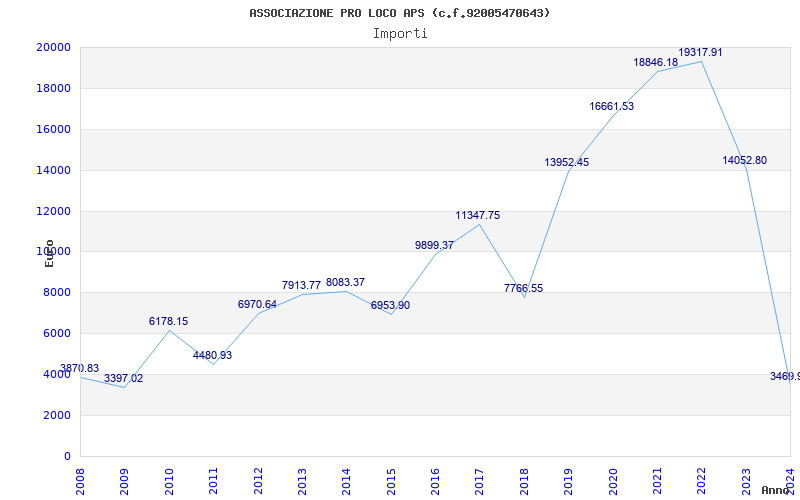Select value 16661.53 on the line
This screenshot has width=800, height=500.
(612, 107)
